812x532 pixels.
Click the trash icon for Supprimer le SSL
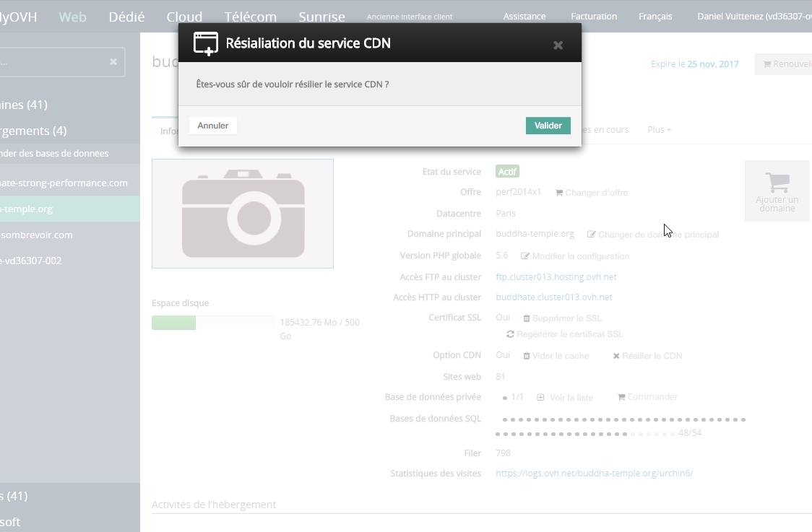point(526,318)
